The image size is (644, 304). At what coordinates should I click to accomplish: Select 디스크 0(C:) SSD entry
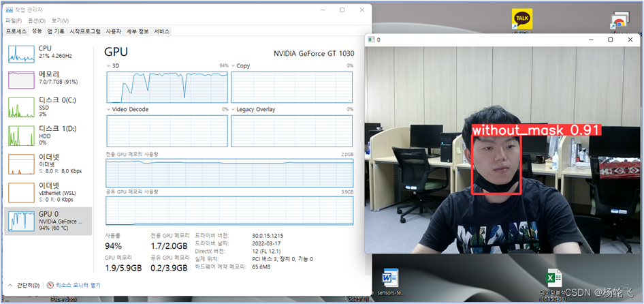point(48,106)
